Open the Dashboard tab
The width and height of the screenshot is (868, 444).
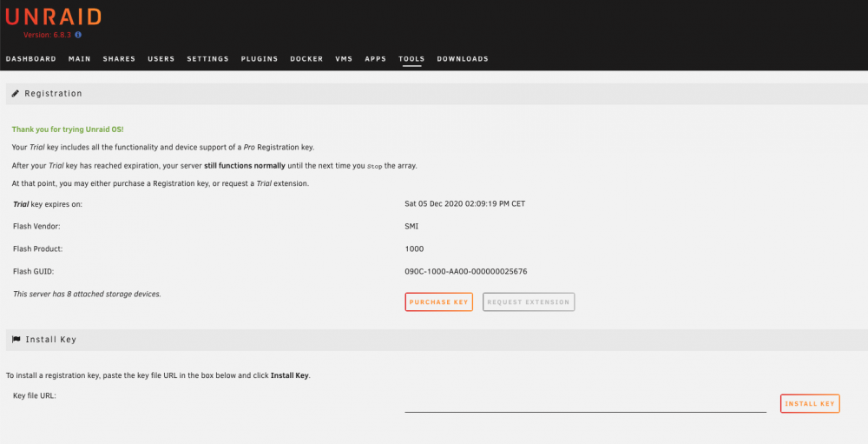point(31,59)
